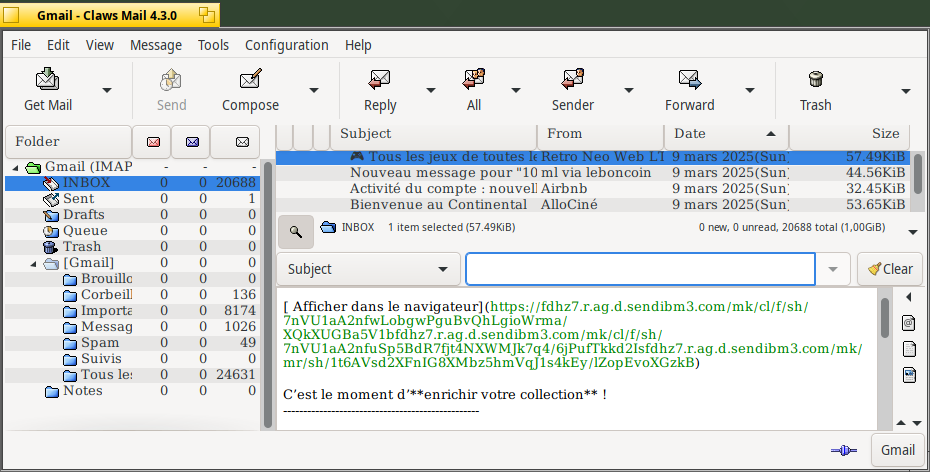This screenshot has height=472, width=930.
Task: Select the Tous les messages folder
Action: (x=132, y=375)
